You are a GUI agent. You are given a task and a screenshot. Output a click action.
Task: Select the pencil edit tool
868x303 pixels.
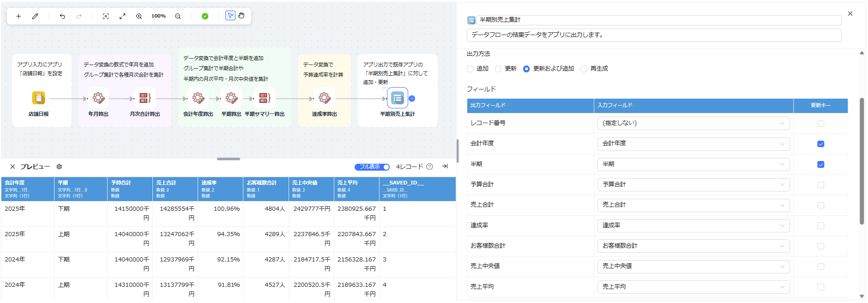coord(35,16)
